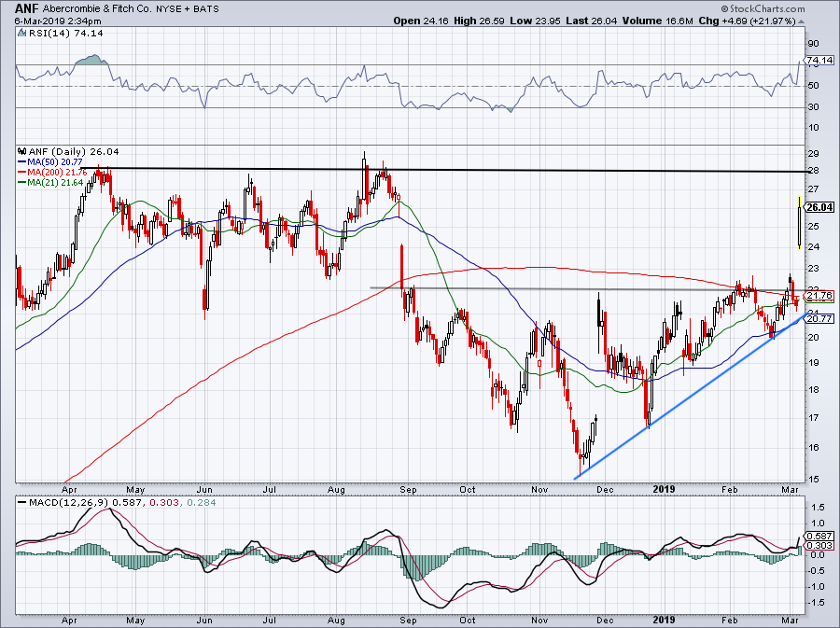Click the 30 level on the RSI axis

813,107
